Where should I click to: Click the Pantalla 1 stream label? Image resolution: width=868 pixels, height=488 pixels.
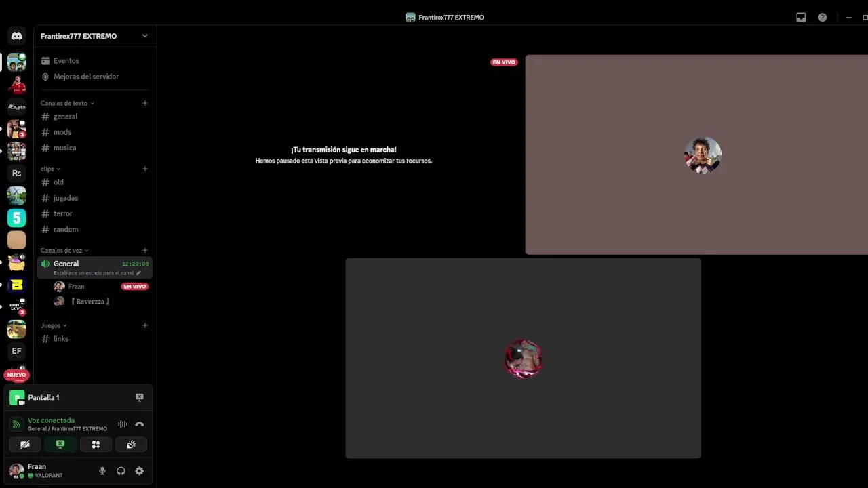click(x=43, y=397)
